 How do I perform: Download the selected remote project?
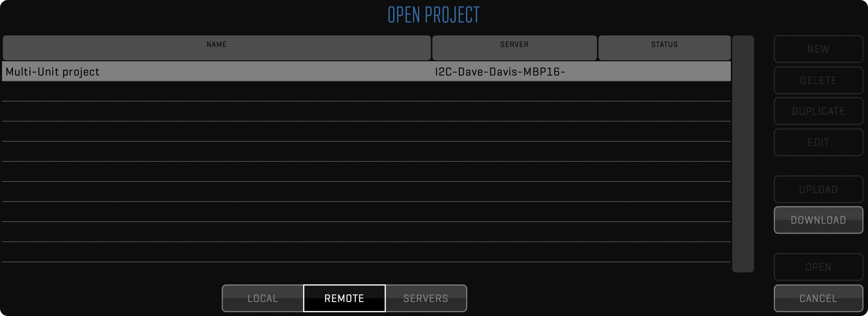tap(818, 220)
